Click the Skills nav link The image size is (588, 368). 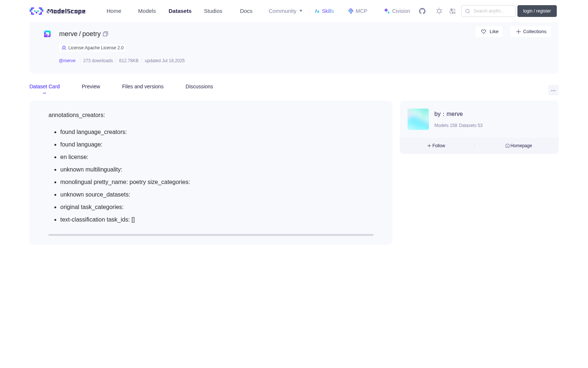tap(325, 11)
